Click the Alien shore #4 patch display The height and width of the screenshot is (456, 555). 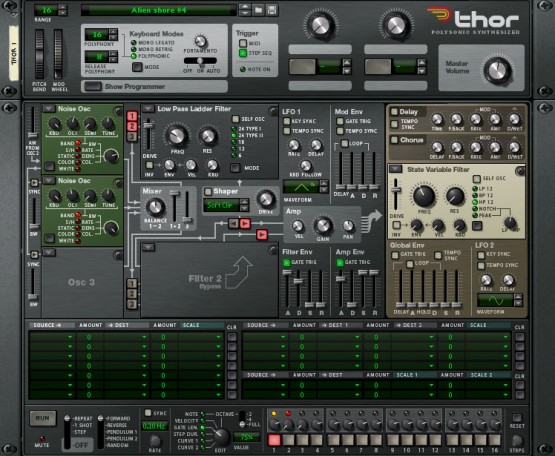tap(159, 10)
